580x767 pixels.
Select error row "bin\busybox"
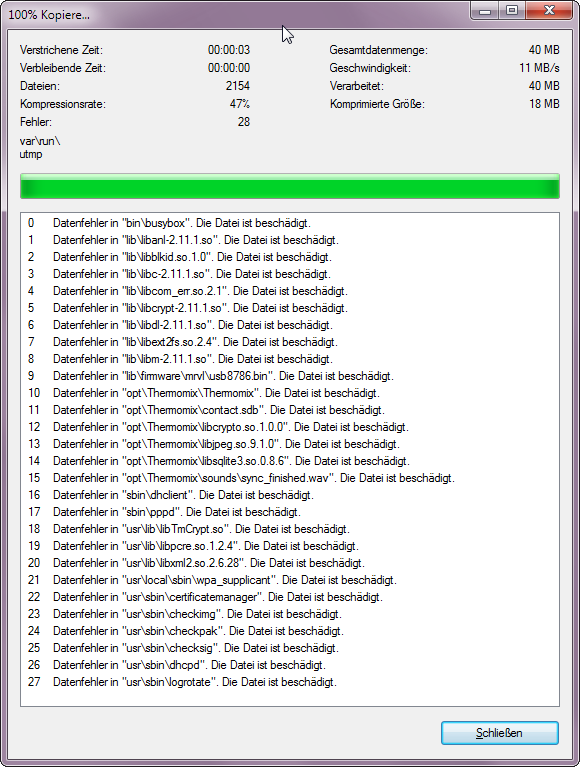point(290,223)
